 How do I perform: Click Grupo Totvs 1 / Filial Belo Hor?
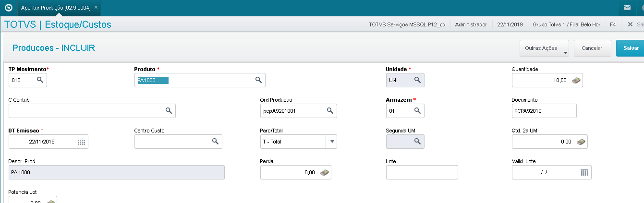pos(566,24)
